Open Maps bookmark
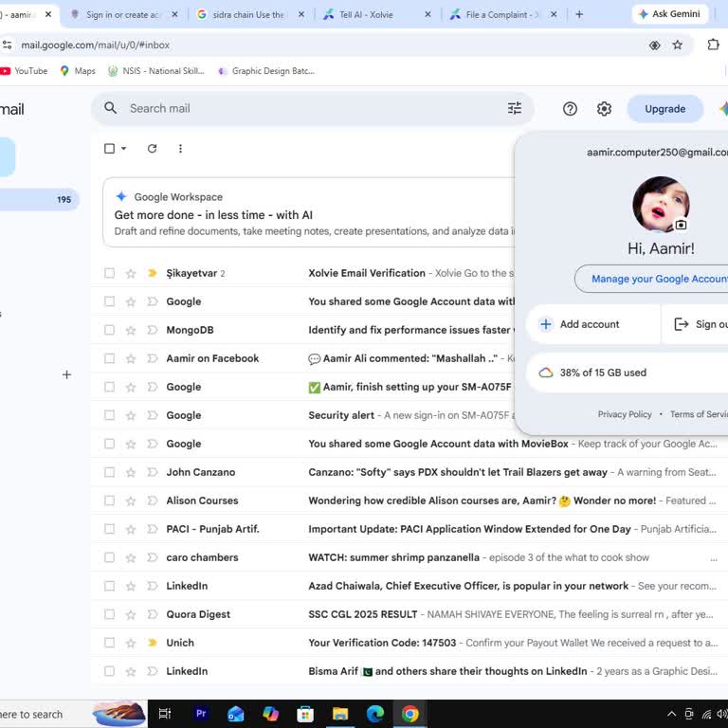 [78, 71]
